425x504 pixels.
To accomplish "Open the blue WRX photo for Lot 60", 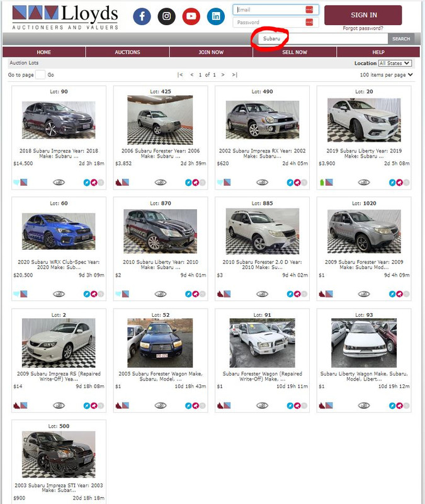I will [59, 231].
